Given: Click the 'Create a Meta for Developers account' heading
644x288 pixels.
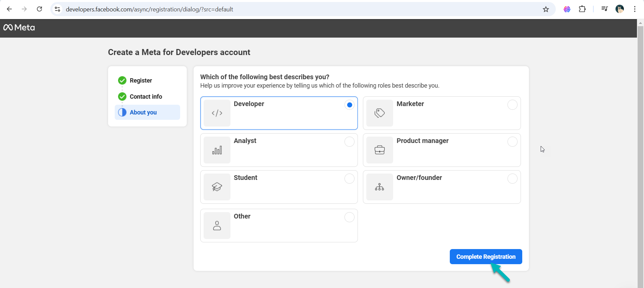Looking at the screenshot, I should coord(179,52).
